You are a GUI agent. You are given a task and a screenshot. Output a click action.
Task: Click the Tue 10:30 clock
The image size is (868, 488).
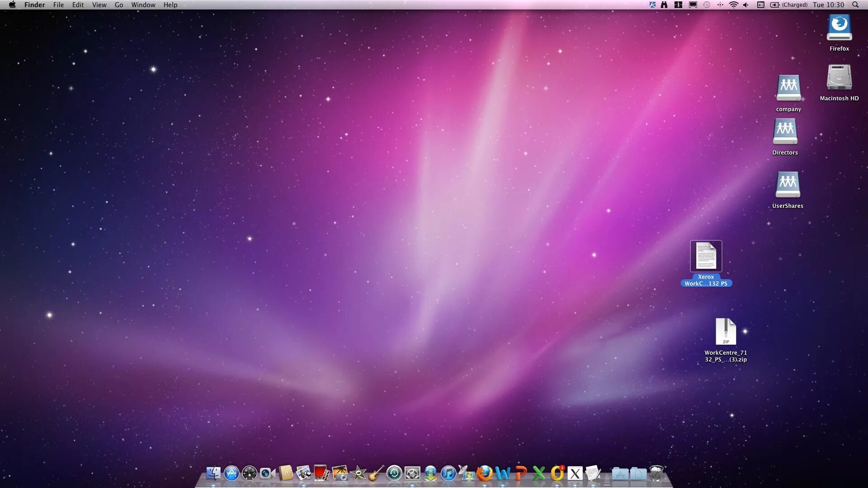click(828, 5)
